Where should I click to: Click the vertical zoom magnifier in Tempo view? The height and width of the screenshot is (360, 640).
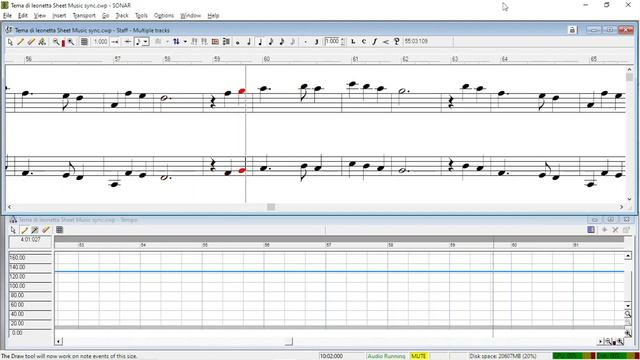(628, 314)
